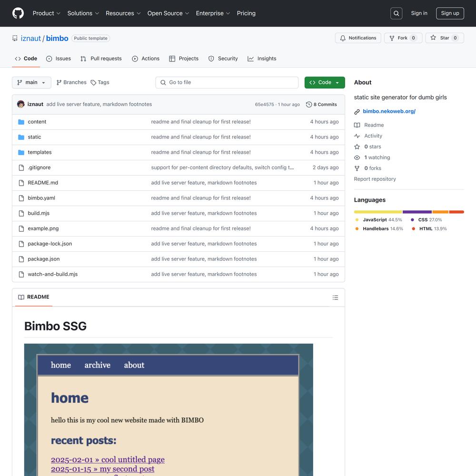Image resolution: width=476 pixels, height=476 pixels.
Task: View the 8 Commits history
Action: coord(321,104)
